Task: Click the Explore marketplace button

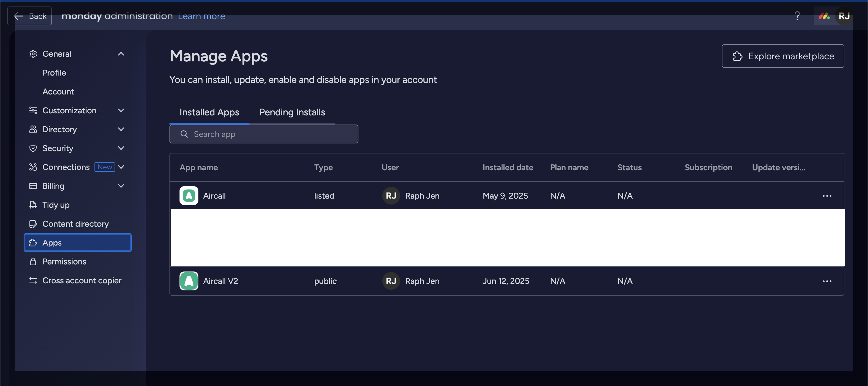Action: tap(783, 56)
